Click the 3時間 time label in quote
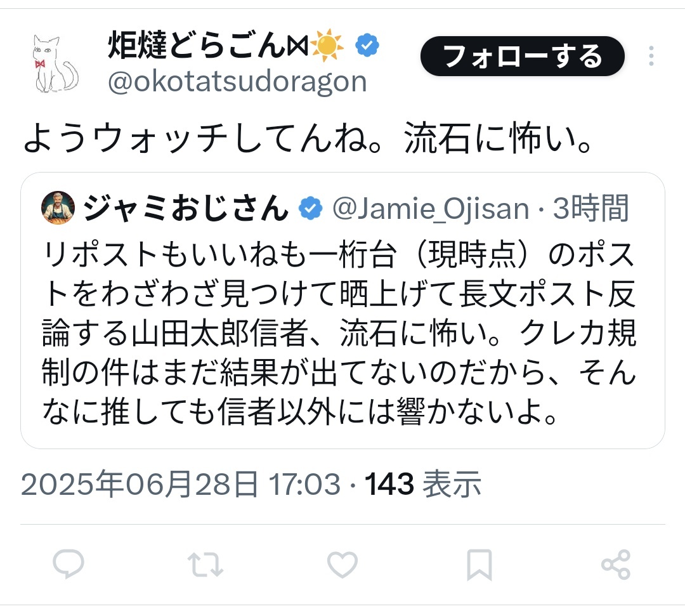685x616 pixels. pyautogui.click(x=591, y=208)
